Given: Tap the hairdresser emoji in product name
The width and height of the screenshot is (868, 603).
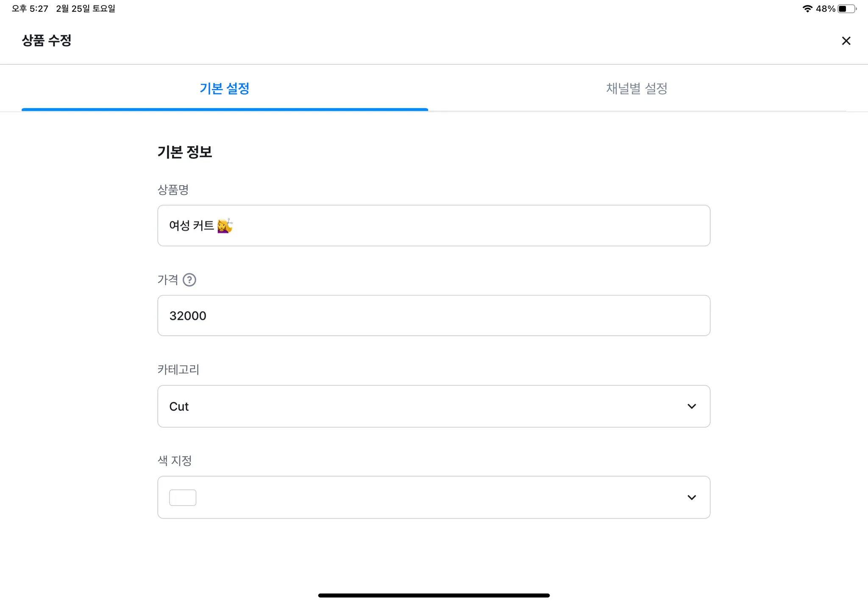Looking at the screenshot, I should coord(225,225).
